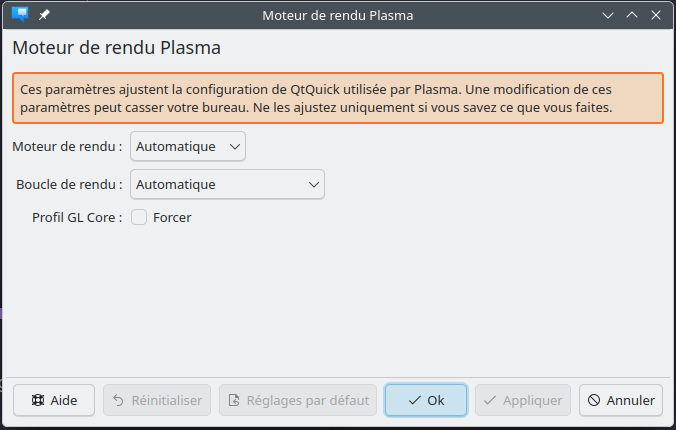This screenshot has width=676, height=430.
Task: Click the Aide button label
Action: coord(64,400)
